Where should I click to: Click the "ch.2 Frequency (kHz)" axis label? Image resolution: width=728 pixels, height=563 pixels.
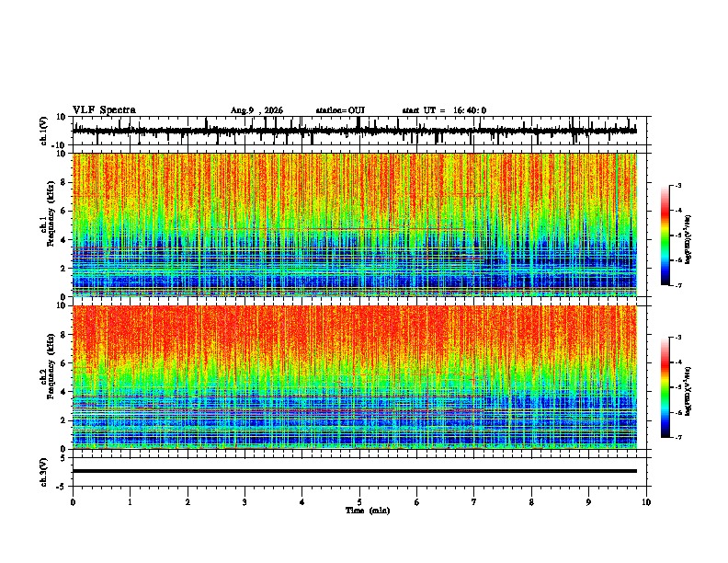click(47, 366)
